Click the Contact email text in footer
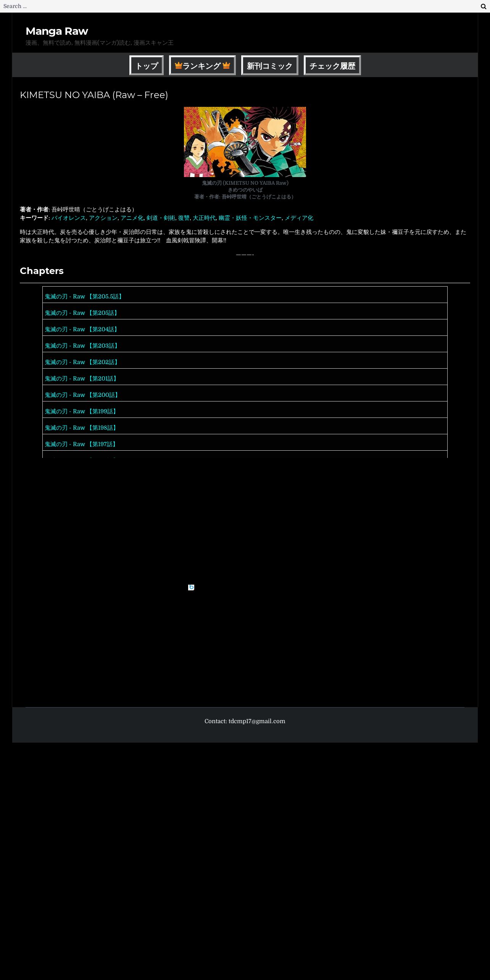The height and width of the screenshot is (980, 490). click(245, 721)
